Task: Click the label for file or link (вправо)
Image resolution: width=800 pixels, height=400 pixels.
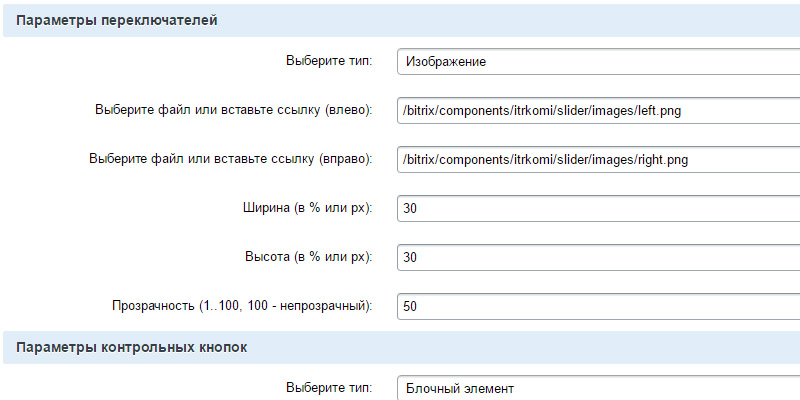Action: point(230,159)
